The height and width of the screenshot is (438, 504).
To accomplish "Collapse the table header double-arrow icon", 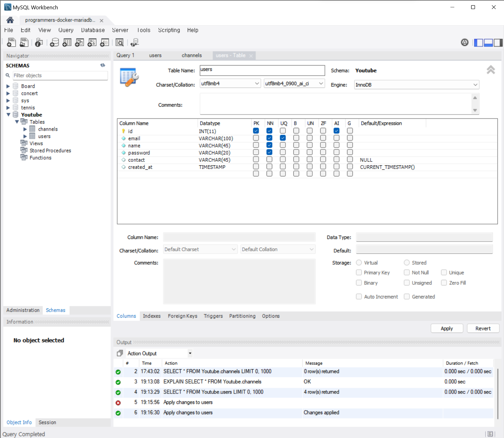I will point(491,70).
